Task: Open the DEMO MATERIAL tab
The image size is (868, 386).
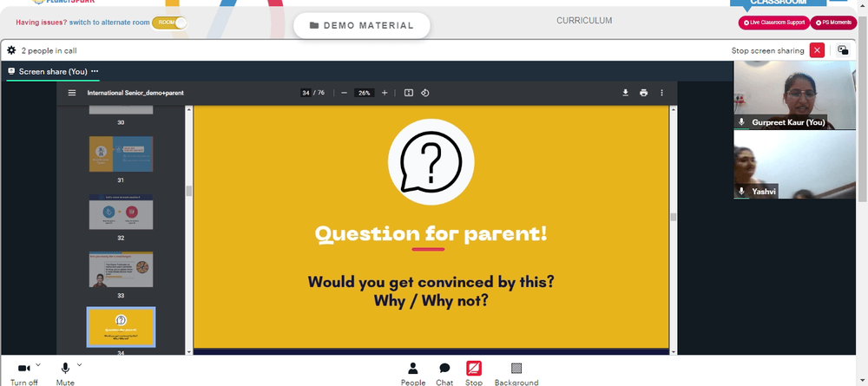Action: coord(361,25)
